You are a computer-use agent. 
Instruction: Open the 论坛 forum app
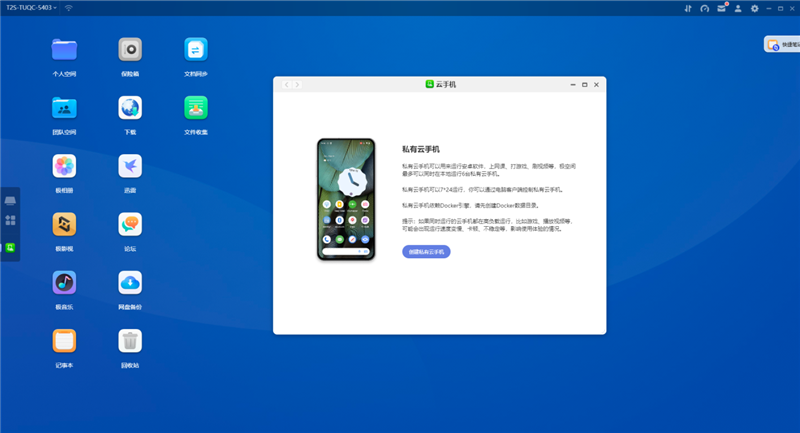click(130, 224)
